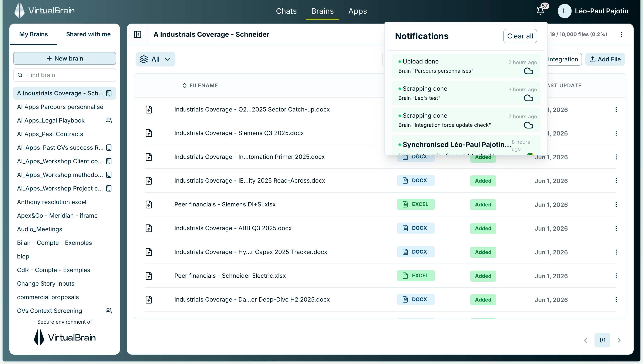Open the Upload done notification
643x364 pixels.
pyautogui.click(x=466, y=66)
